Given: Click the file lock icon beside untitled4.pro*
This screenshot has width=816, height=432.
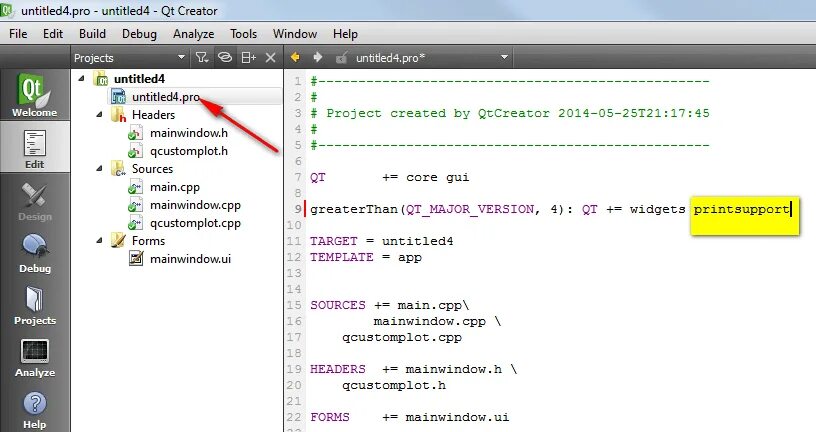Looking at the screenshot, I should 341,58.
